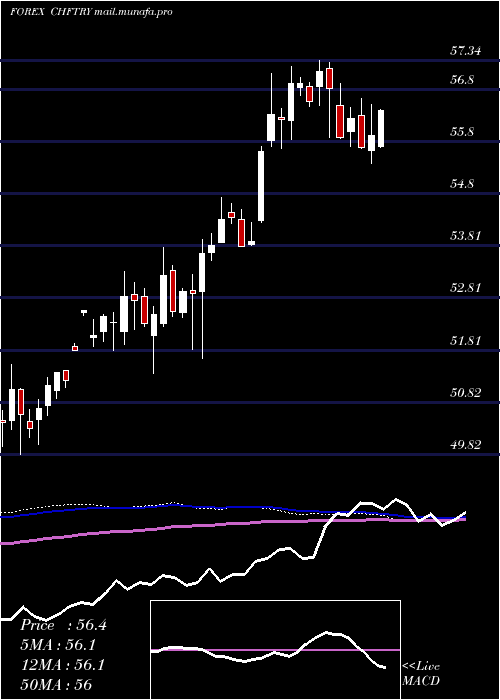The width and height of the screenshot is (500, 700).
Task: Click the tall white breakout candle below 55.8
Action: (x=261, y=186)
